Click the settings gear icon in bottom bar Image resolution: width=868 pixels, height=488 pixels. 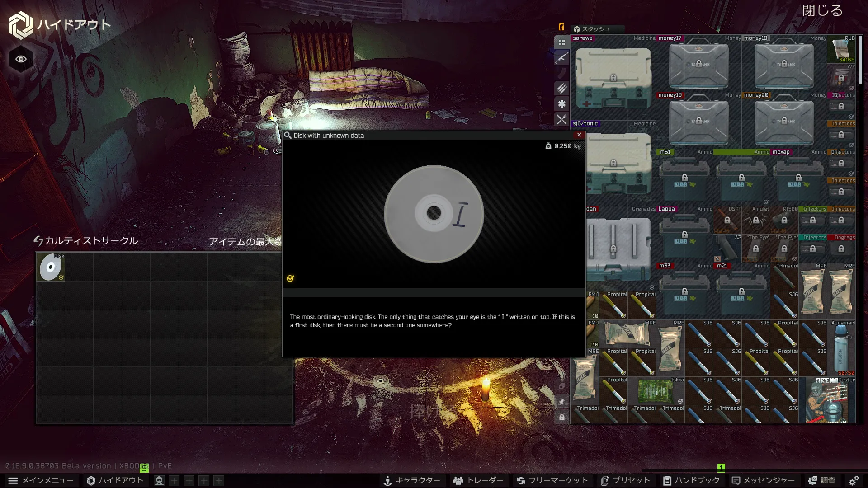pyautogui.click(x=854, y=480)
